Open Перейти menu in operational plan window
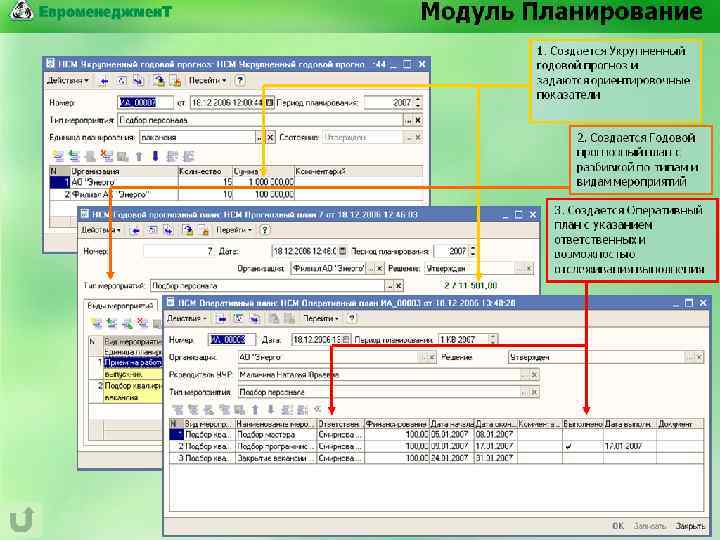This screenshot has height=540, width=720. click(x=321, y=318)
